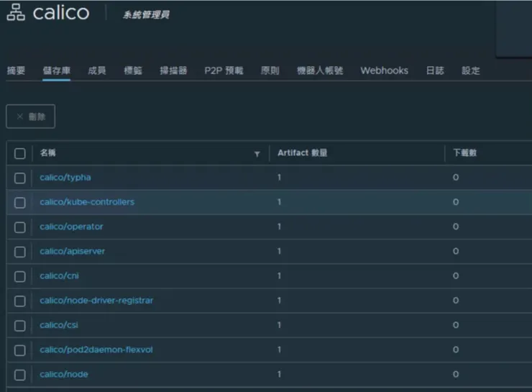Open the name column filter icon

coord(257,154)
